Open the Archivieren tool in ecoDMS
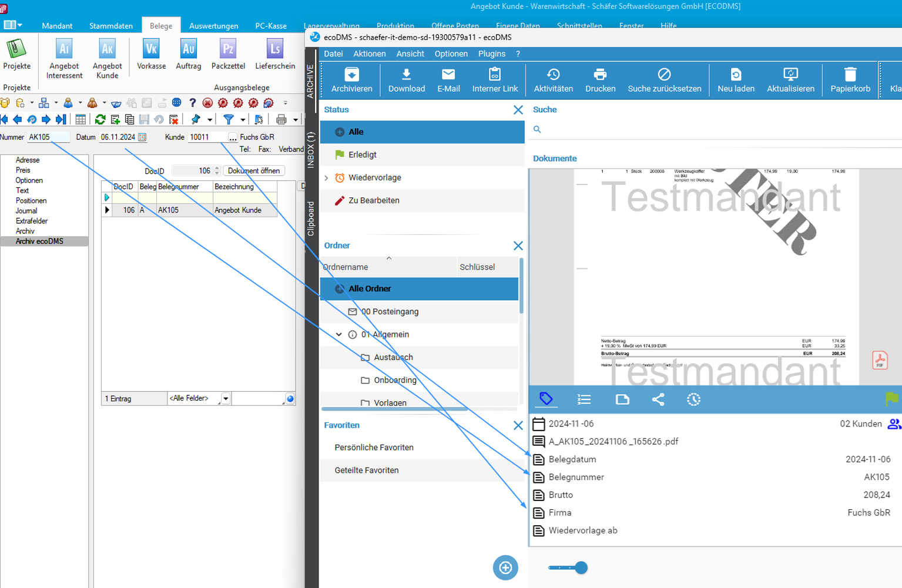This screenshot has height=588, width=902. [x=351, y=80]
